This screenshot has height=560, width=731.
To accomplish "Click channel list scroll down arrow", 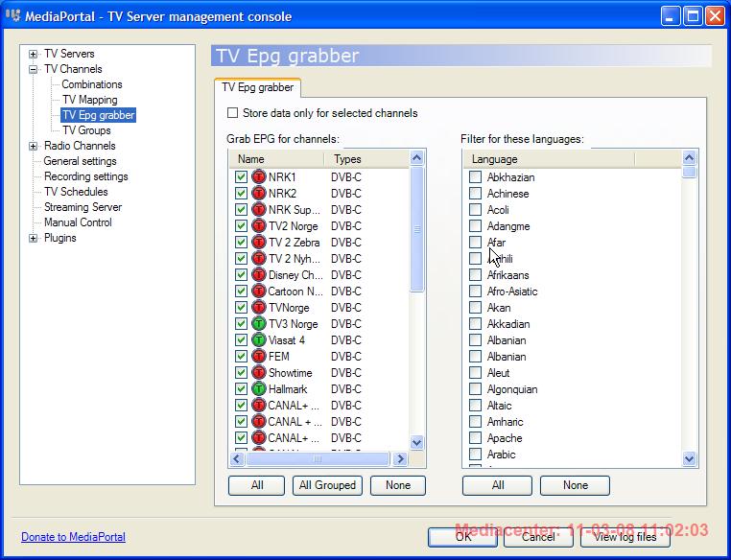I will pos(416,443).
